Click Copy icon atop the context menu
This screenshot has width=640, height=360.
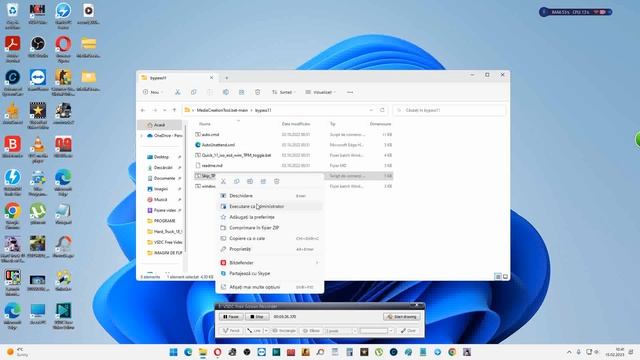point(237,181)
